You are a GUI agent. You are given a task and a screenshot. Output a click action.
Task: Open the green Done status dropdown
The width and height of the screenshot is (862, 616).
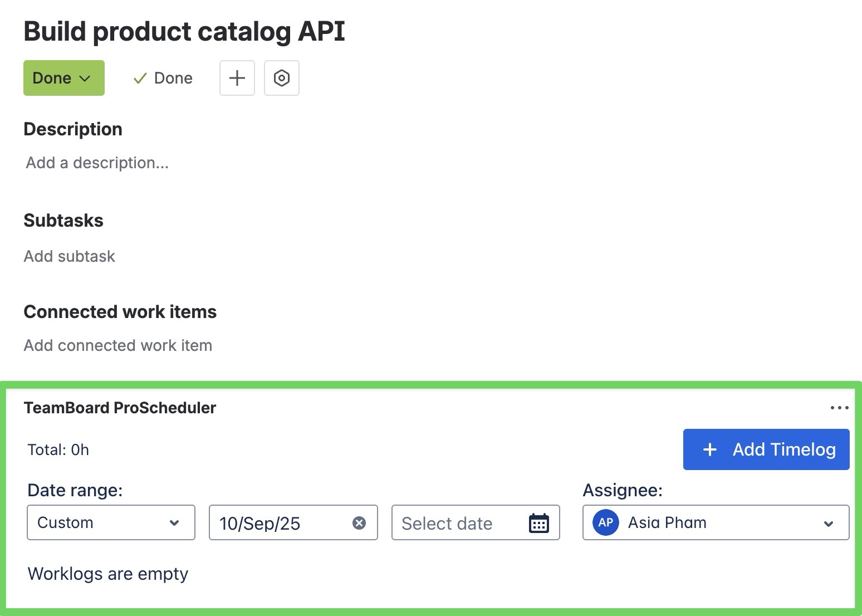63,78
